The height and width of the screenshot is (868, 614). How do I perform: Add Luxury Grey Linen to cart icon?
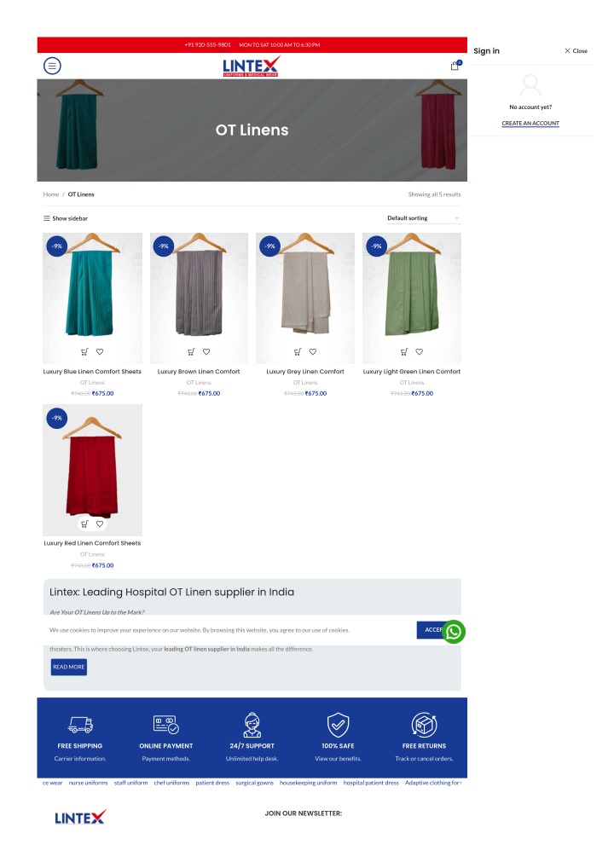point(298,351)
